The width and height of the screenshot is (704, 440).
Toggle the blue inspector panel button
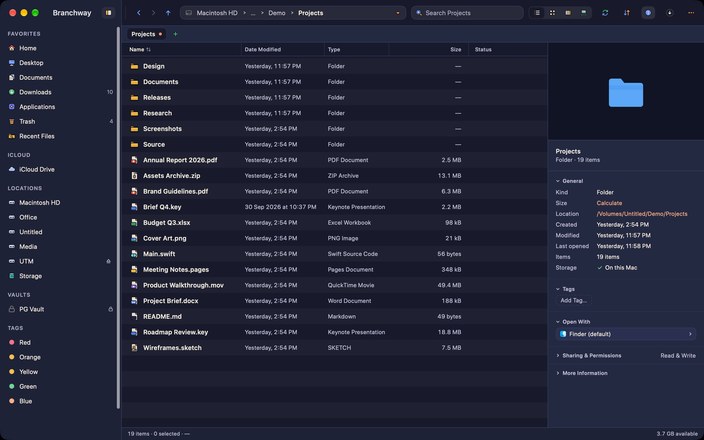pos(648,13)
